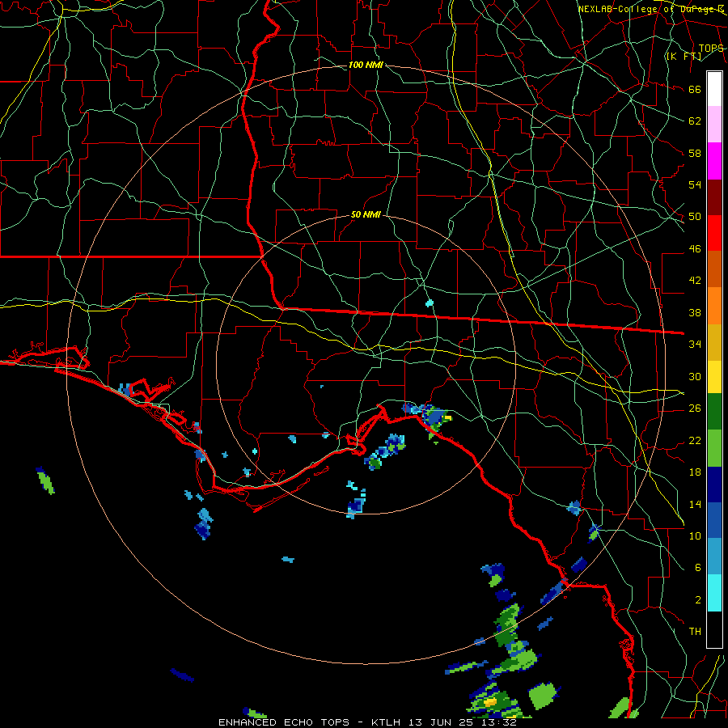Click the black TH legend swatch
This screenshot has width=728, height=728.
pos(714,629)
